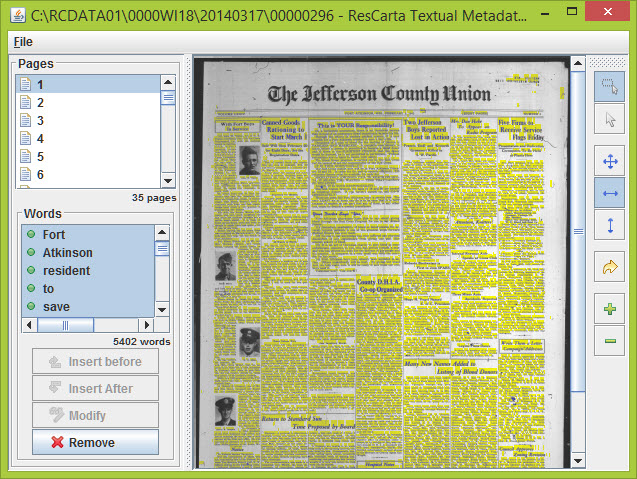Select the rectangle selection tool
Screen dimensions: 637x479
click(609, 87)
